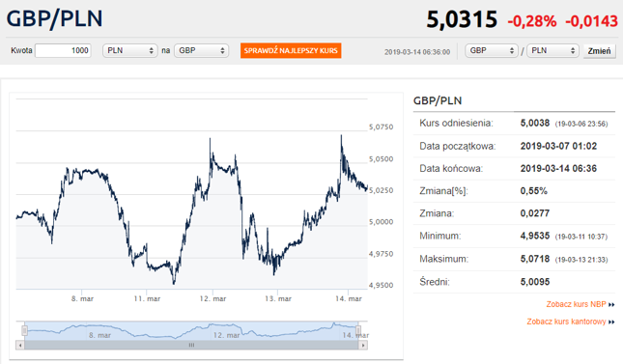623x364 pixels.
Task: Click the arrows icon next to Zobacz kurs kantorowy
Action: point(611,322)
